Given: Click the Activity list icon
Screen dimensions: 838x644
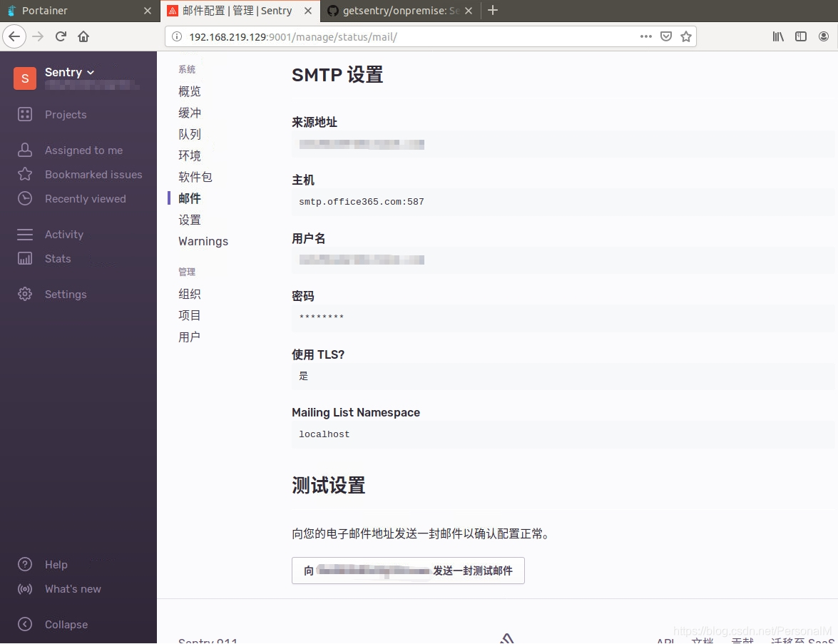Looking at the screenshot, I should pos(24,234).
